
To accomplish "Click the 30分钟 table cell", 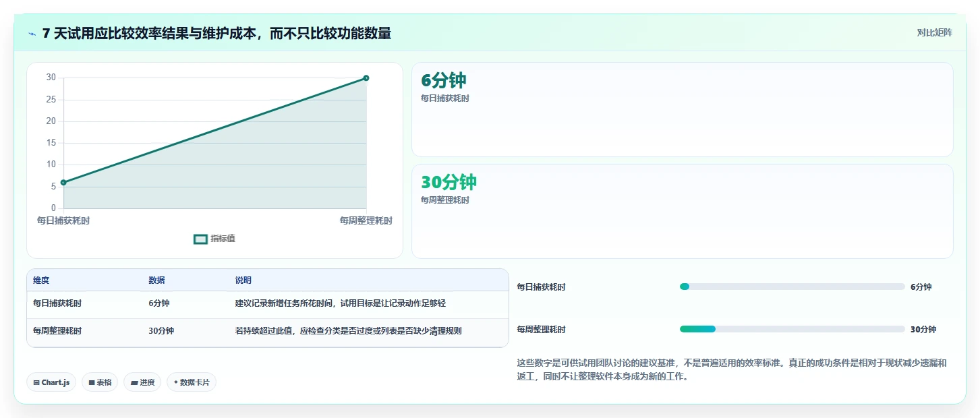I will [x=161, y=331].
